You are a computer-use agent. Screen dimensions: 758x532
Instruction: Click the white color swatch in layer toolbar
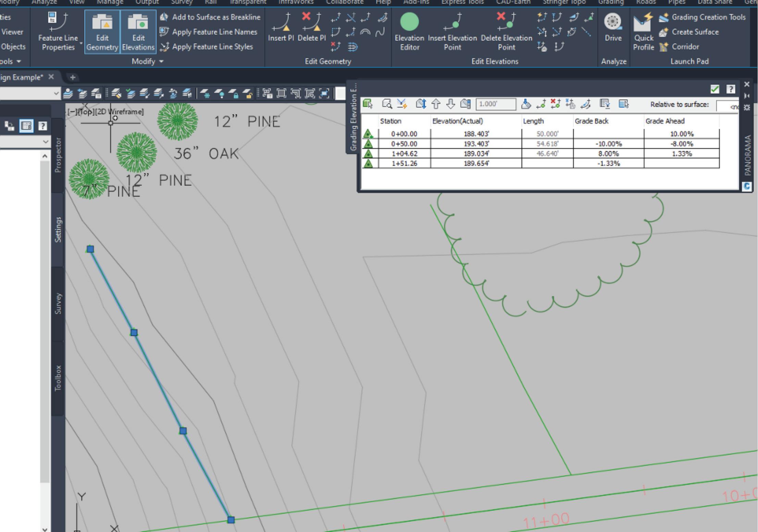coord(340,93)
